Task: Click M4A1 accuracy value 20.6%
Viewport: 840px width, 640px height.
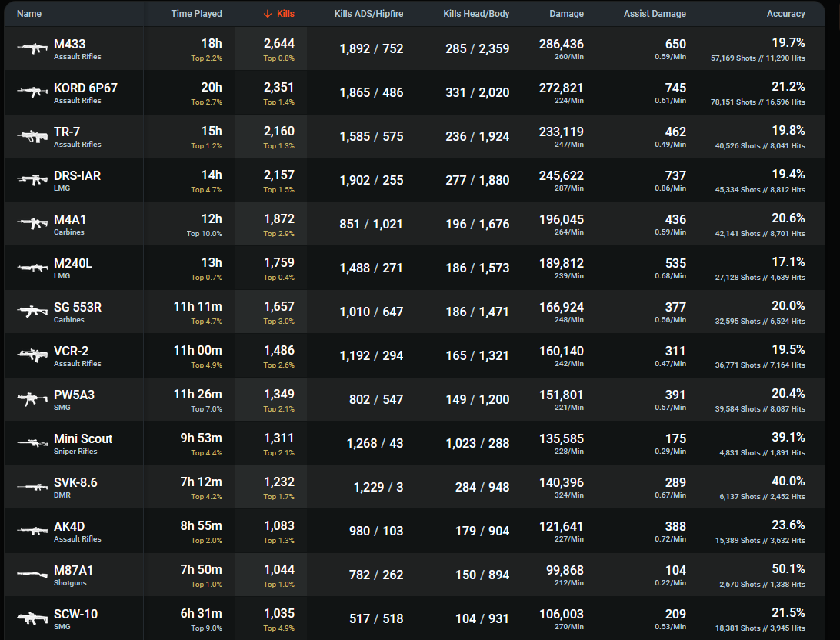Action: point(788,218)
